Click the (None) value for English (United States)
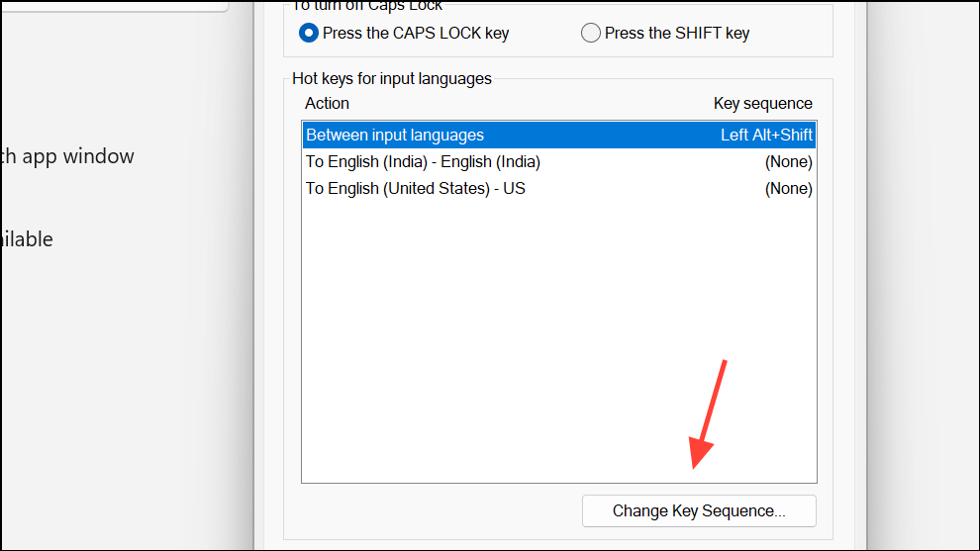 coord(788,188)
